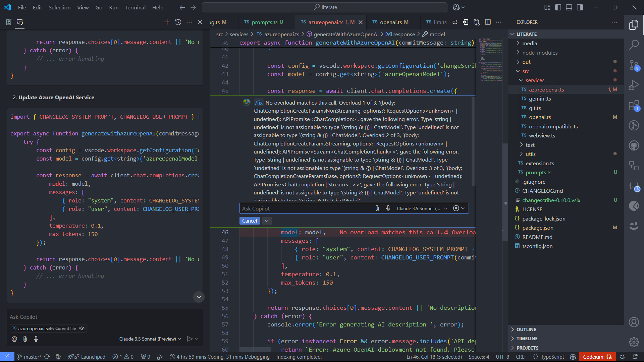Toggle current file context eye icon
Screen dimensions: 644x362
(x=82, y=328)
